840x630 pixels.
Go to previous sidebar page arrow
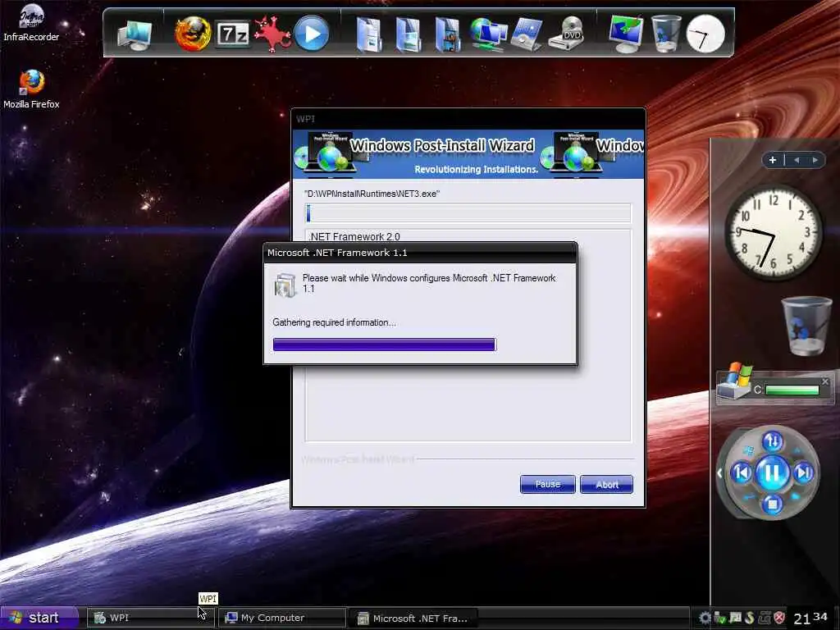(x=797, y=160)
